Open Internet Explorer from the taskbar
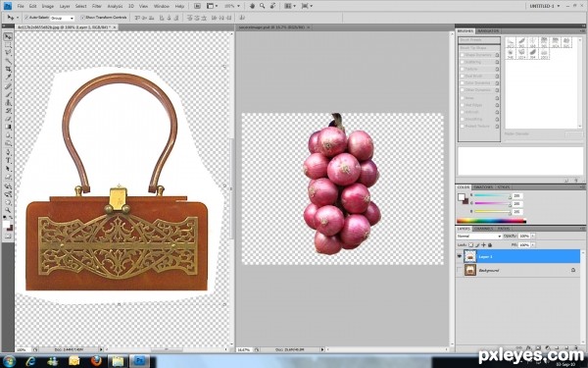This screenshot has width=588, height=368. [30, 361]
